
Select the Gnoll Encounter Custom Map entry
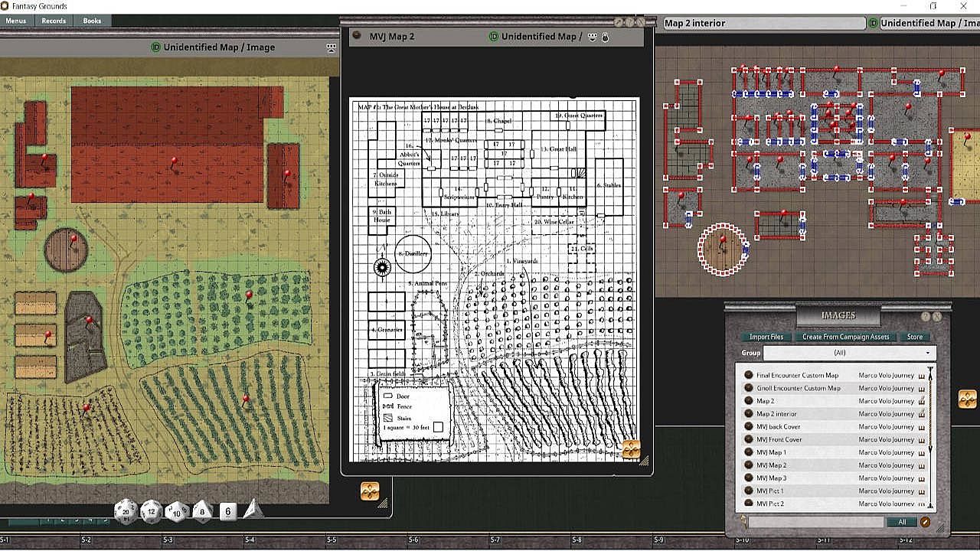799,388
